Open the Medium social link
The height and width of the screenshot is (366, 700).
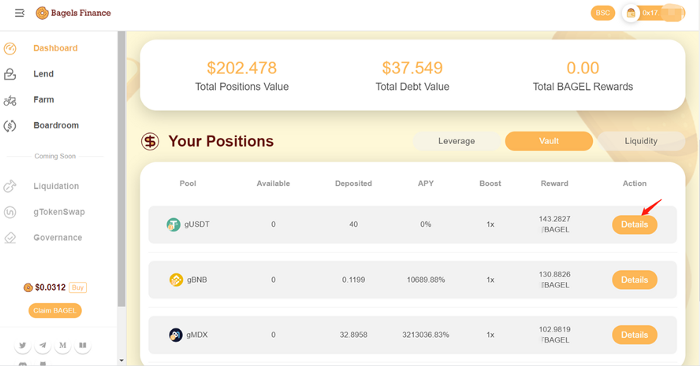pos(62,345)
